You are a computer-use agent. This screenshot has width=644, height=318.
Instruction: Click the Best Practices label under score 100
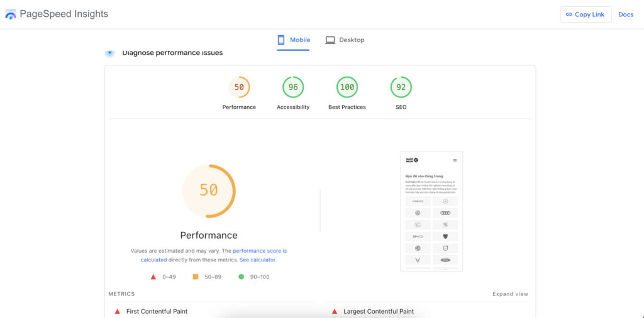[347, 107]
